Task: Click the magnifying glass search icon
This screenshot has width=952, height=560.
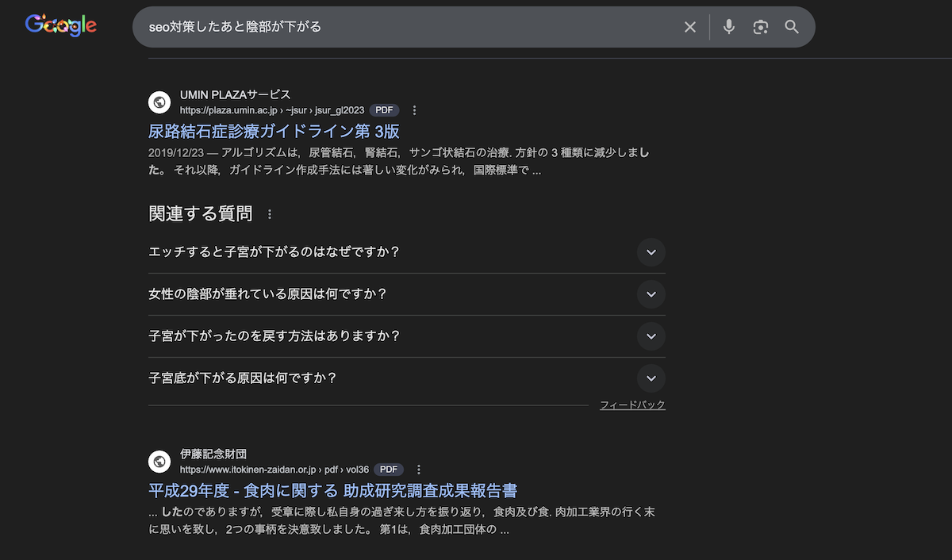Action: (x=792, y=27)
